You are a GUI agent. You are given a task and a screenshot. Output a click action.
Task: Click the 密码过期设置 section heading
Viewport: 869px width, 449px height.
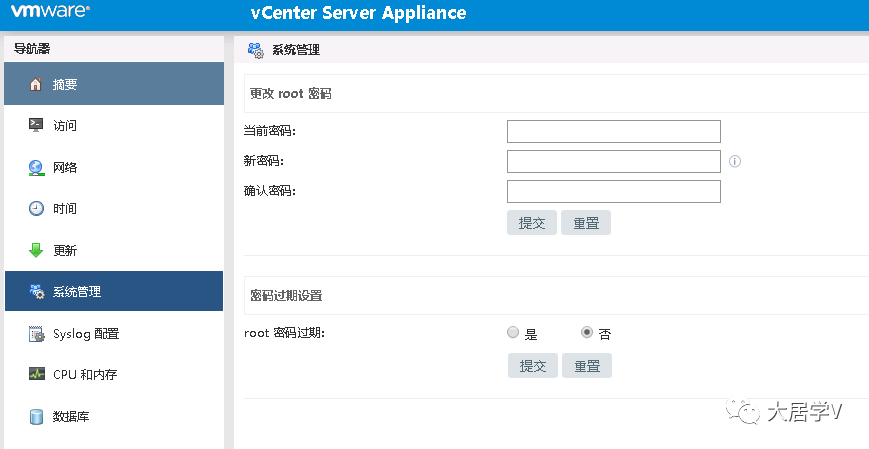point(286,295)
